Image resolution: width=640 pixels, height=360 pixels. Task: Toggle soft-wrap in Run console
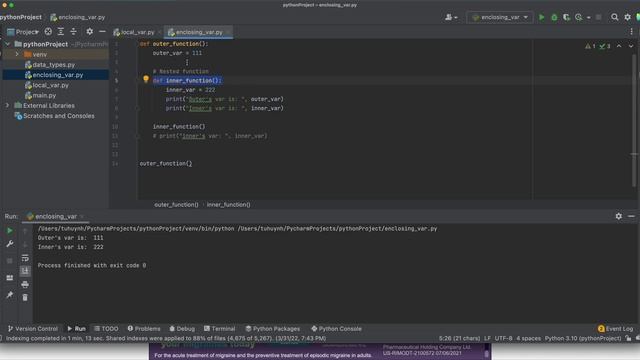click(25, 258)
